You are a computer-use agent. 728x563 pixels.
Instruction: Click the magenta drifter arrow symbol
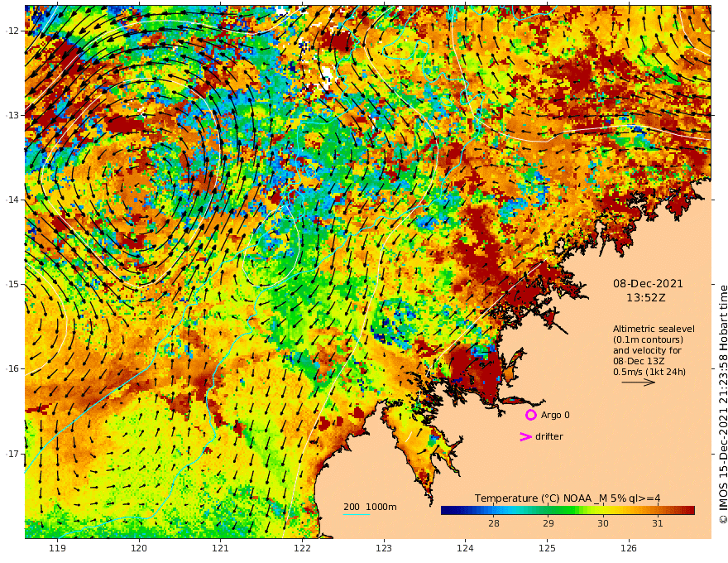point(525,436)
